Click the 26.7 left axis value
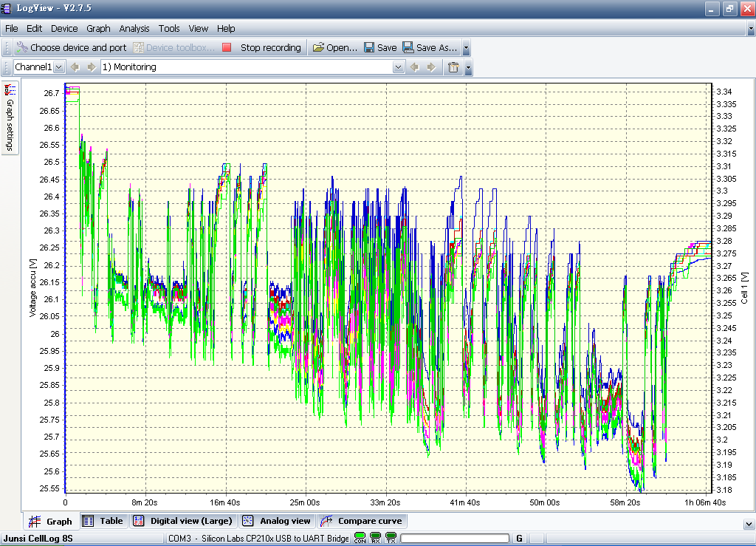 51,93
